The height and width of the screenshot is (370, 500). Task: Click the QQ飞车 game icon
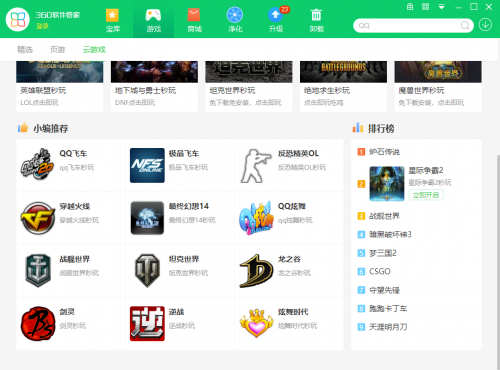[37, 165]
